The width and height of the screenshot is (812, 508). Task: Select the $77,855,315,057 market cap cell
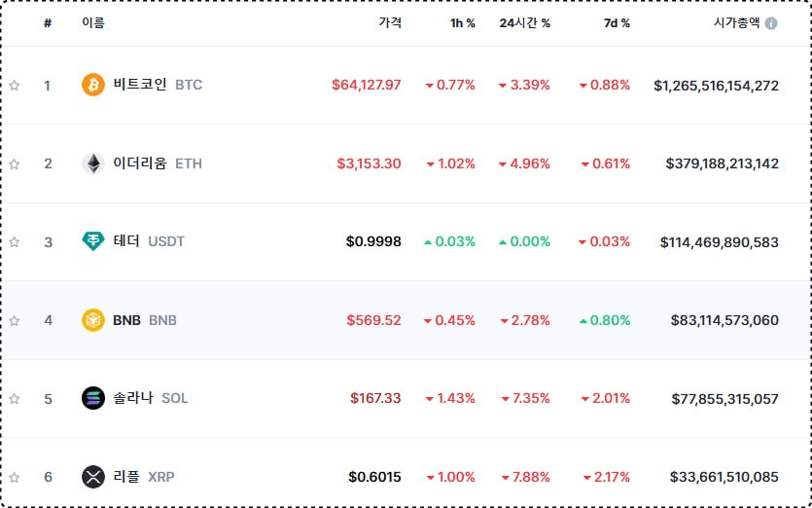pos(725,399)
